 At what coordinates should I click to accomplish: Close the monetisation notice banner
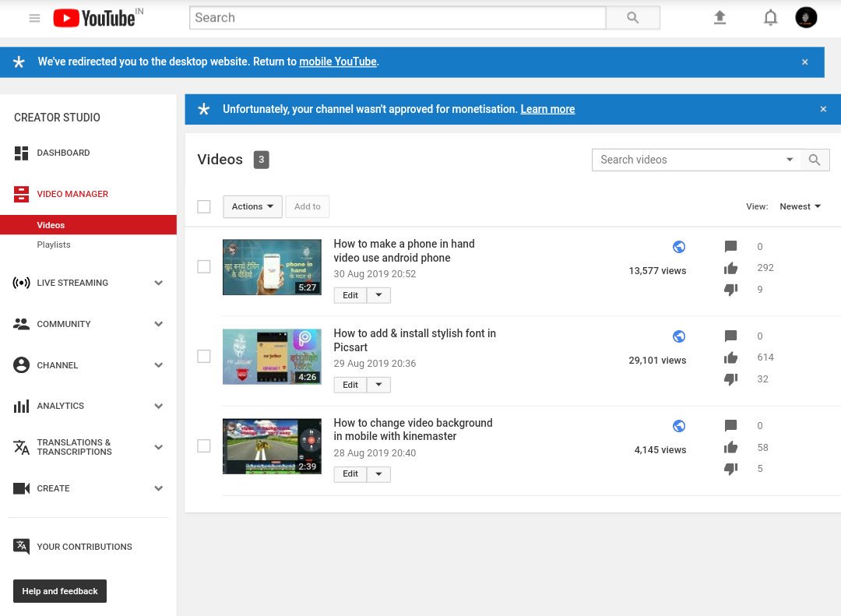click(x=823, y=110)
